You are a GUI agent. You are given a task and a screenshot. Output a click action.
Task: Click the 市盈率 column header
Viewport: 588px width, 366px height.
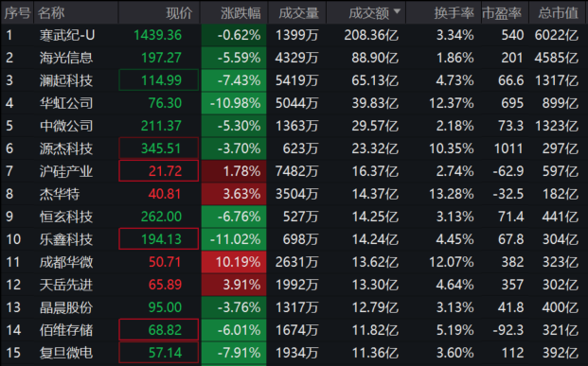pos(502,13)
